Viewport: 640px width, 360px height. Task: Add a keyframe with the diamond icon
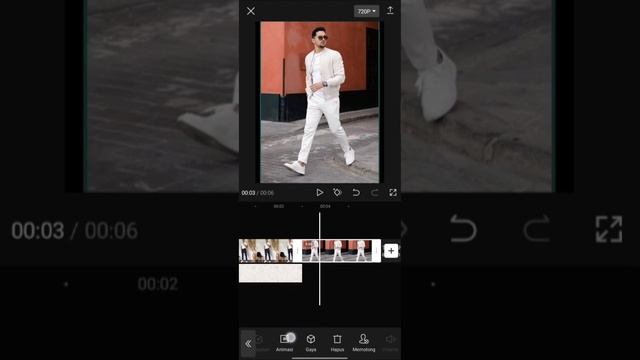[337, 192]
